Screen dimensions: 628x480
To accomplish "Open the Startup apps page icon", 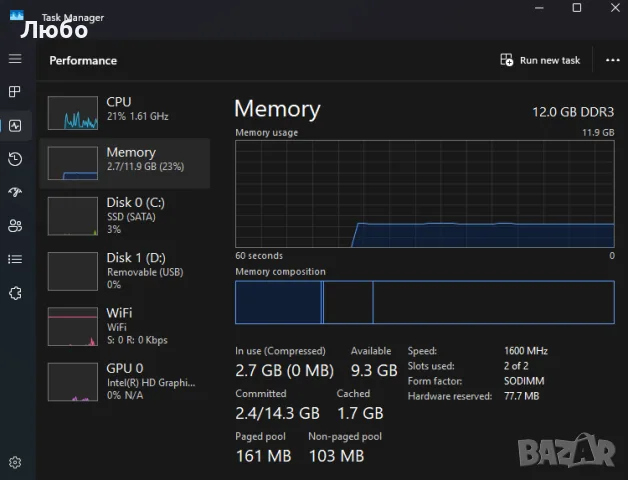I will [15, 192].
